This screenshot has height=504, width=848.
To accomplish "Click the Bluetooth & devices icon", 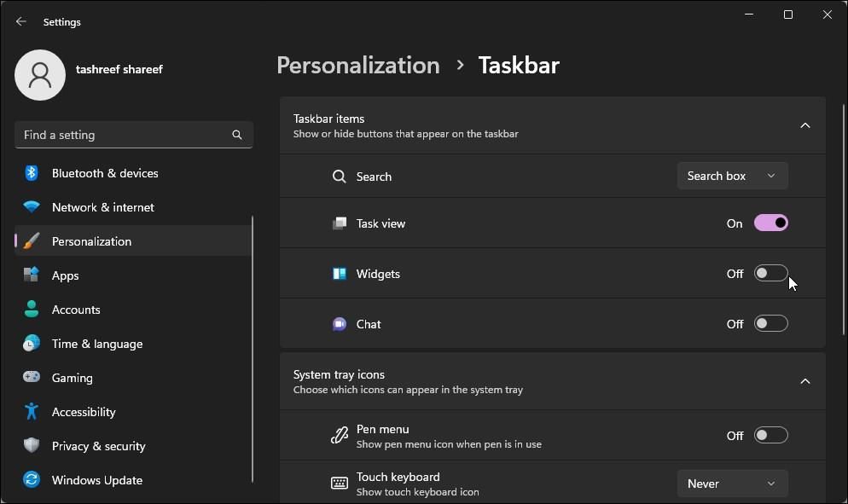I will pyautogui.click(x=32, y=173).
